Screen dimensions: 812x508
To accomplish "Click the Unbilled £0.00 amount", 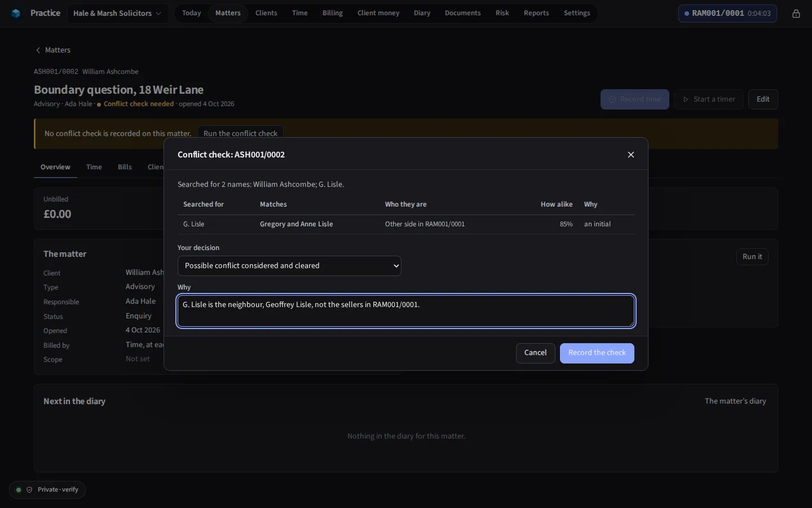I will [58, 214].
